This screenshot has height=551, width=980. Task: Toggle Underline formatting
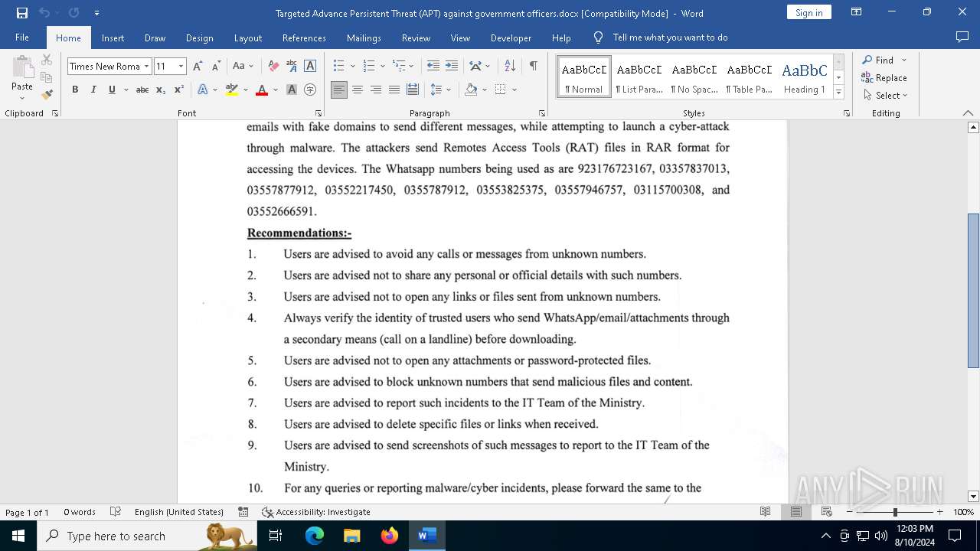[112, 90]
